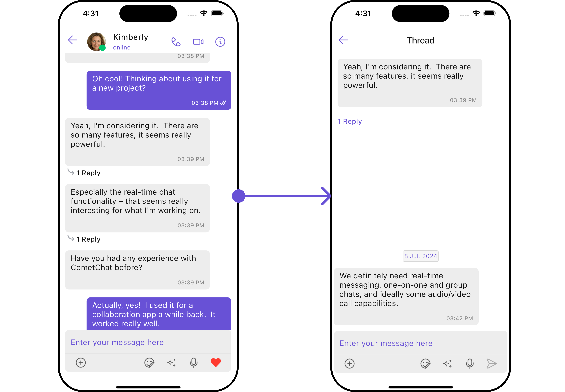Start a voice call with Kimberly

coord(176,42)
